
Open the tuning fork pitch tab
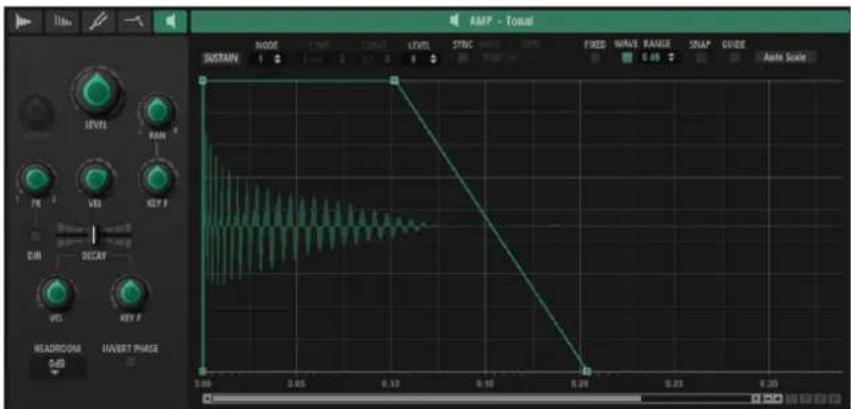point(99,21)
